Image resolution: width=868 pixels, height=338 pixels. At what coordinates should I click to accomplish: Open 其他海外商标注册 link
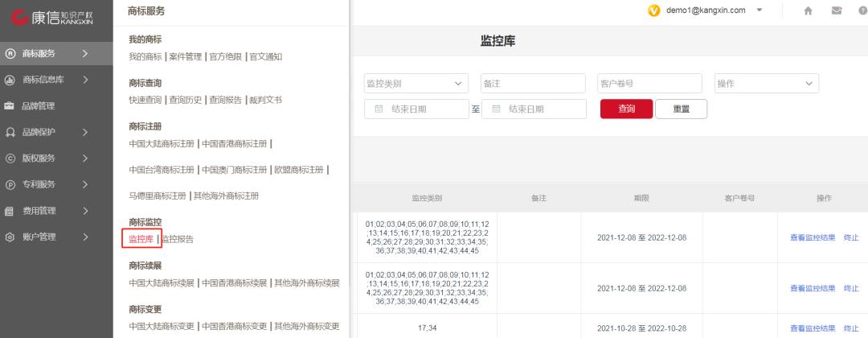coord(226,196)
